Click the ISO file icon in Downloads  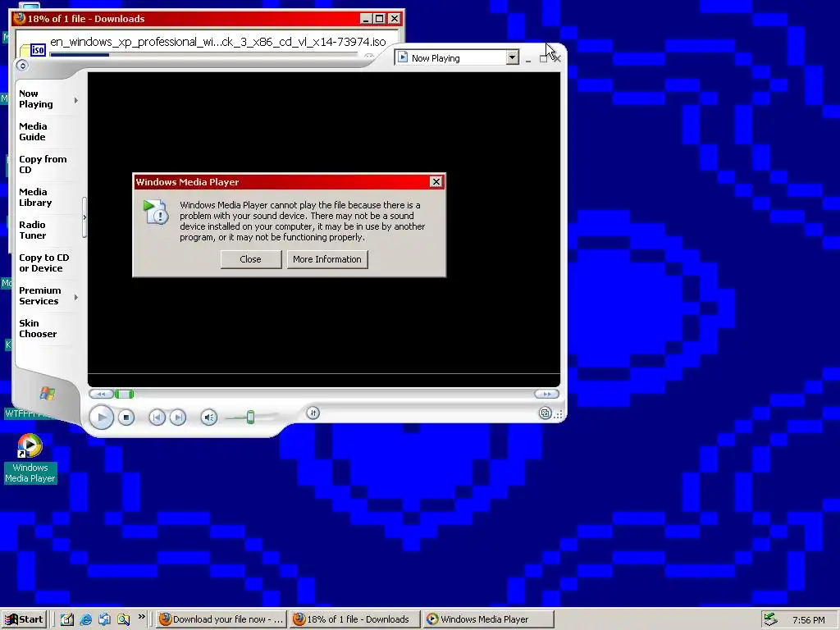(x=33, y=50)
